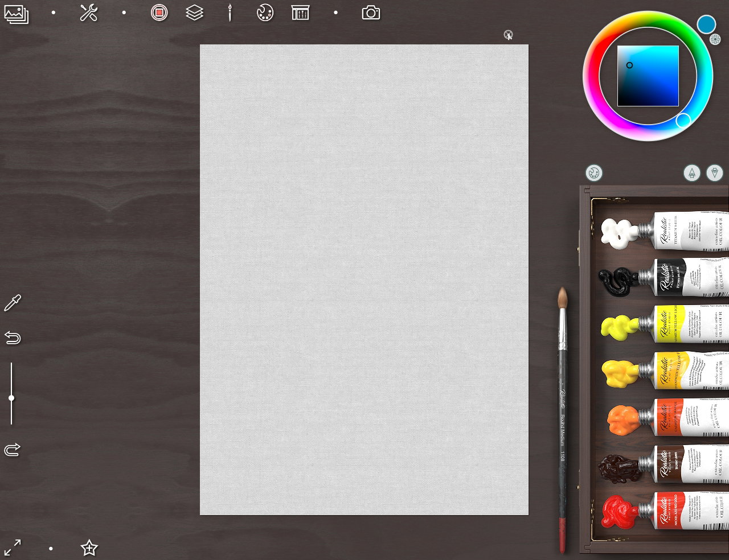Click the pin icon above the canvas
The image size is (729, 560).
pos(509,35)
